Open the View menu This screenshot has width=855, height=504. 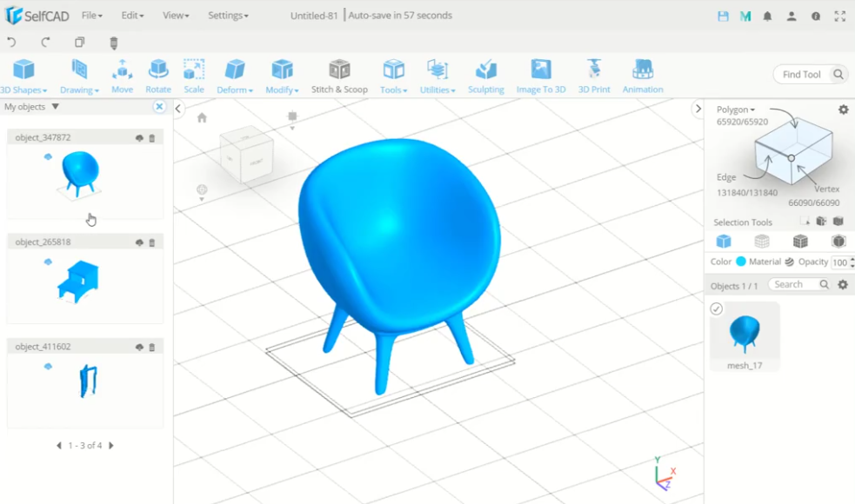pos(176,16)
